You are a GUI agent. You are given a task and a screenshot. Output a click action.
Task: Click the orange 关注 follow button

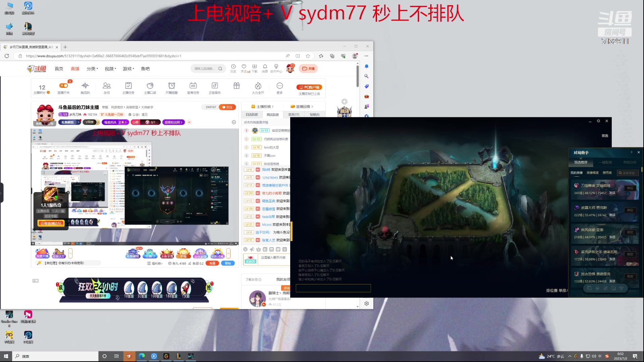[227, 107]
